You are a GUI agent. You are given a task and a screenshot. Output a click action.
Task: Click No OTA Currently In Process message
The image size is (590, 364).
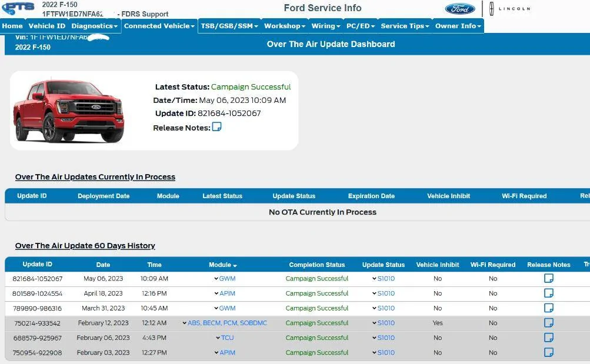tap(322, 212)
